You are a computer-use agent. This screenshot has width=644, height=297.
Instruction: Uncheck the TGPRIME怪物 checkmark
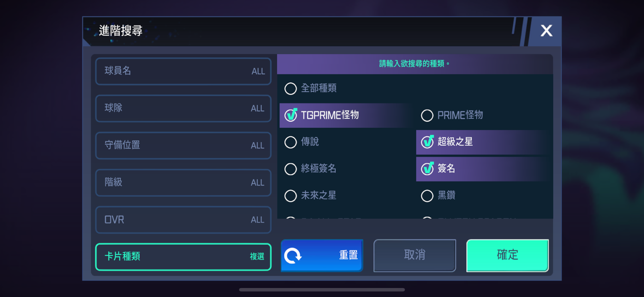pyautogui.click(x=291, y=115)
